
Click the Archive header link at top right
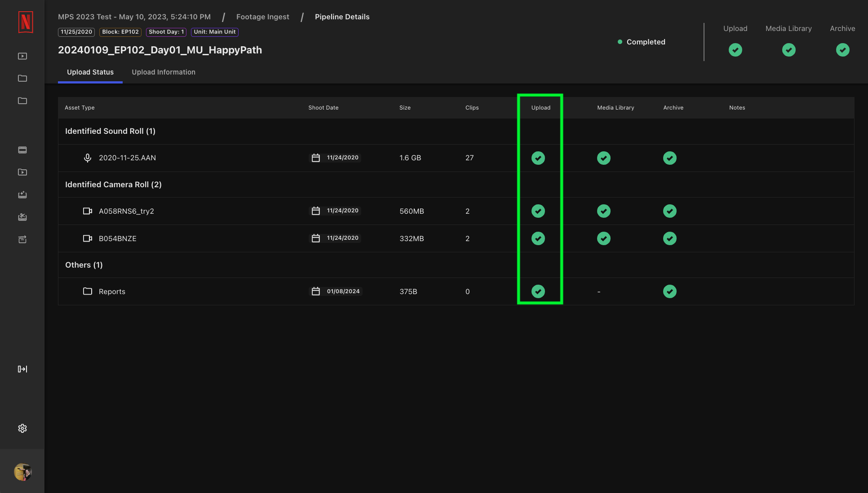tap(843, 28)
